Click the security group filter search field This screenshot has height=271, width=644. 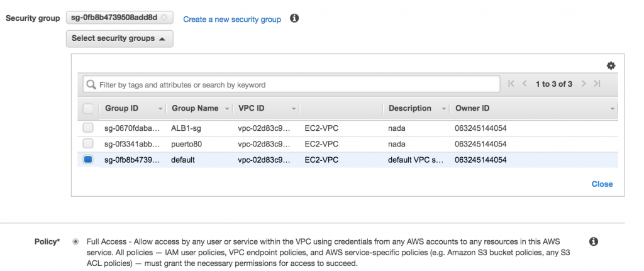(x=296, y=84)
